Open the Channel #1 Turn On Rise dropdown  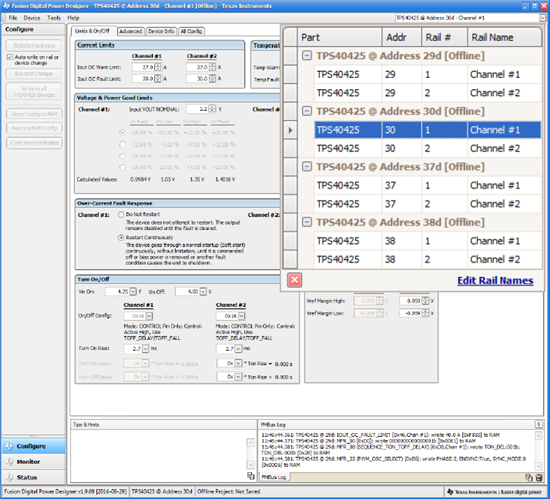(x=145, y=349)
